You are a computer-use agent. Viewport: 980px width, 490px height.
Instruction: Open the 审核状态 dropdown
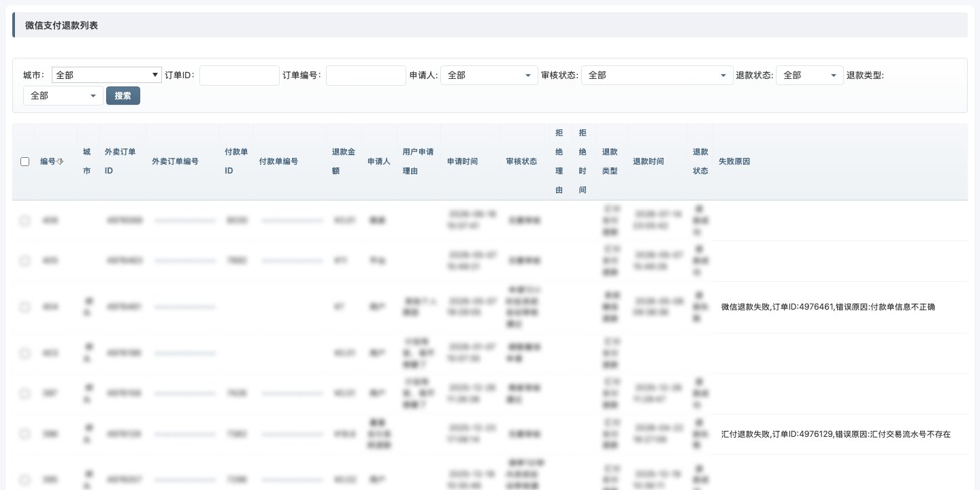(657, 75)
